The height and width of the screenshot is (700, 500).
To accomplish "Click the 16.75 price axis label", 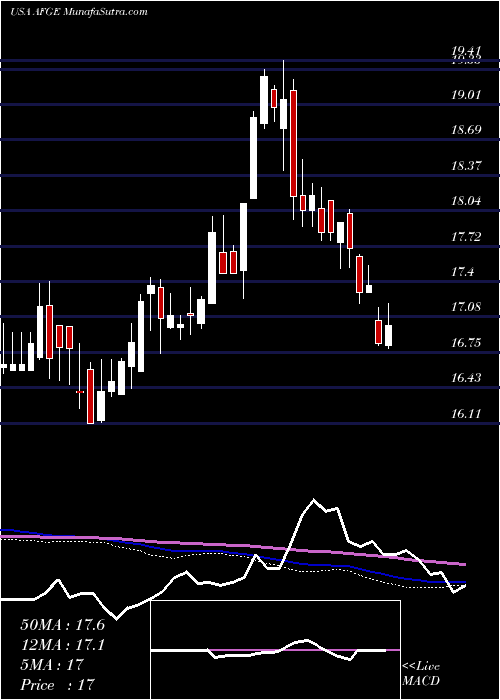I will click(x=467, y=342).
